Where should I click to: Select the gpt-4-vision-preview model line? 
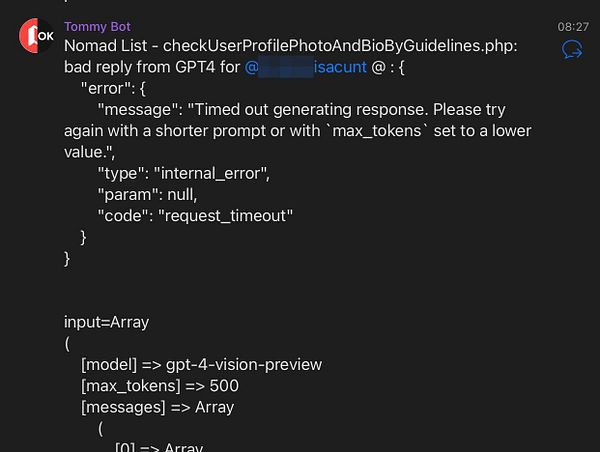(x=201, y=365)
